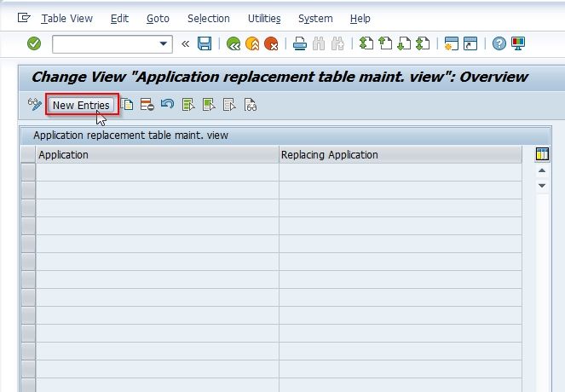Click first empty Replacing Application cell
Screen dimensions: 565x392
[x=401, y=172]
